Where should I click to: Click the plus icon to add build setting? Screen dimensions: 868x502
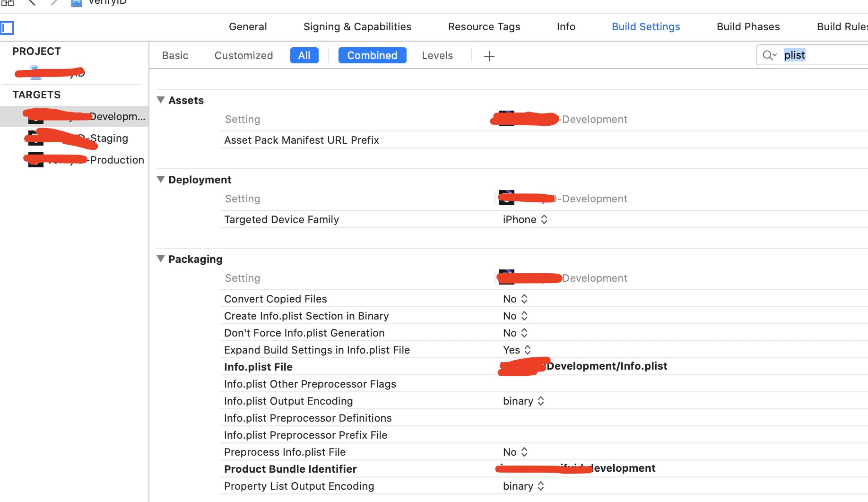(x=489, y=56)
